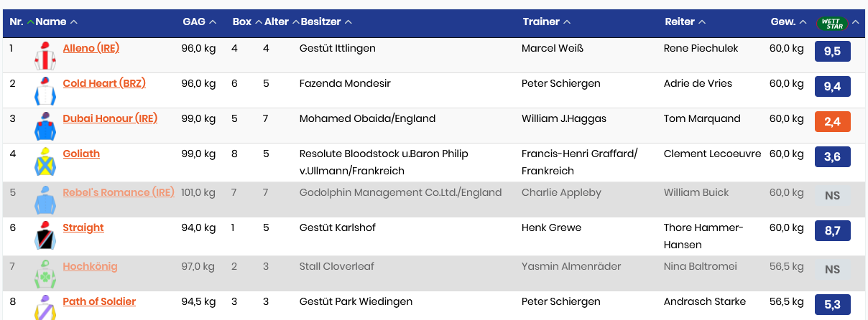Sort by starting Box number
The image size is (868, 320).
point(246,22)
